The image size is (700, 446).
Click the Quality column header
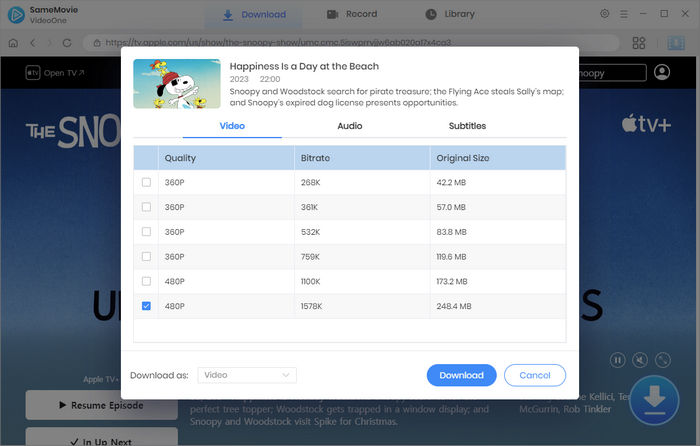pyautogui.click(x=226, y=158)
